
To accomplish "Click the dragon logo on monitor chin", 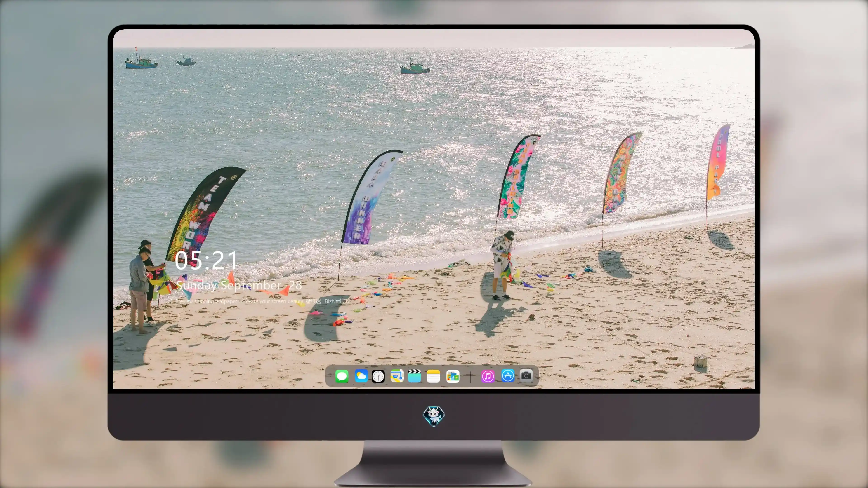I will pos(434,416).
